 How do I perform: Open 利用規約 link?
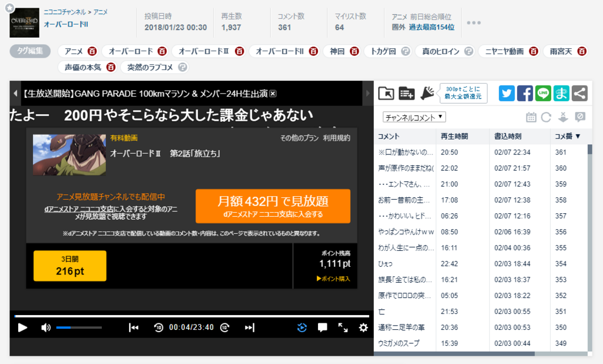coord(336,138)
